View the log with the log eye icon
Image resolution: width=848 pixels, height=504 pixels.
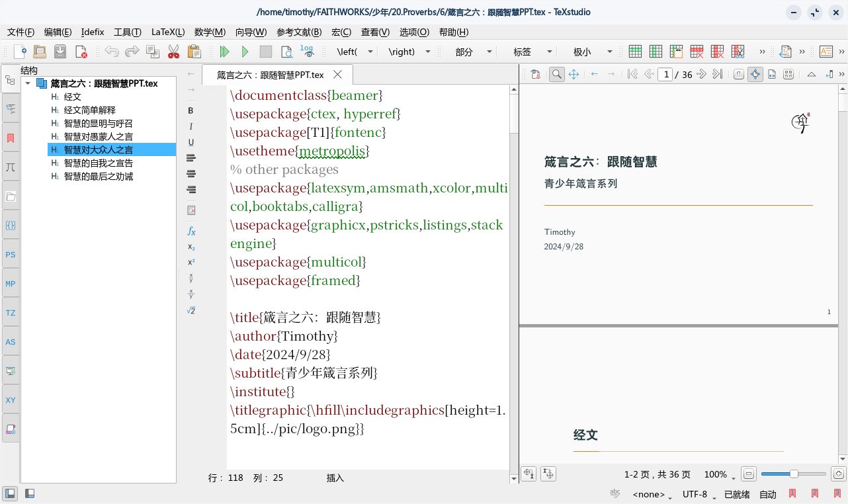click(x=307, y=52)
